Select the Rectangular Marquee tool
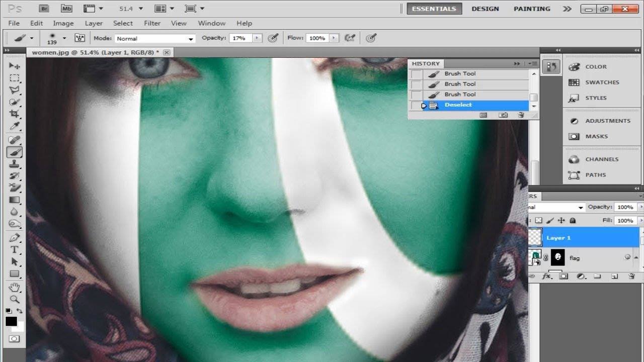 (x=15, y=78)
